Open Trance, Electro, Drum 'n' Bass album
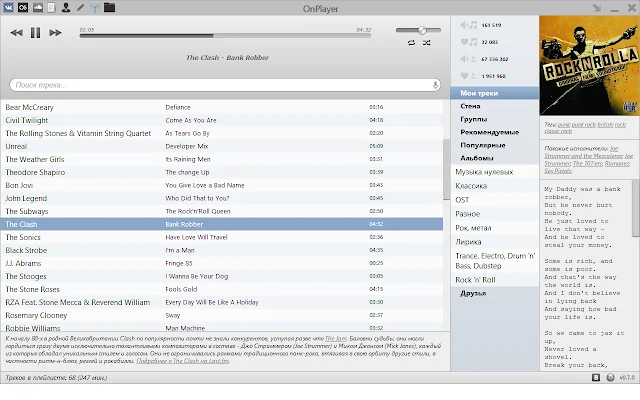This screenshot has height=400, width=640. 495,261
